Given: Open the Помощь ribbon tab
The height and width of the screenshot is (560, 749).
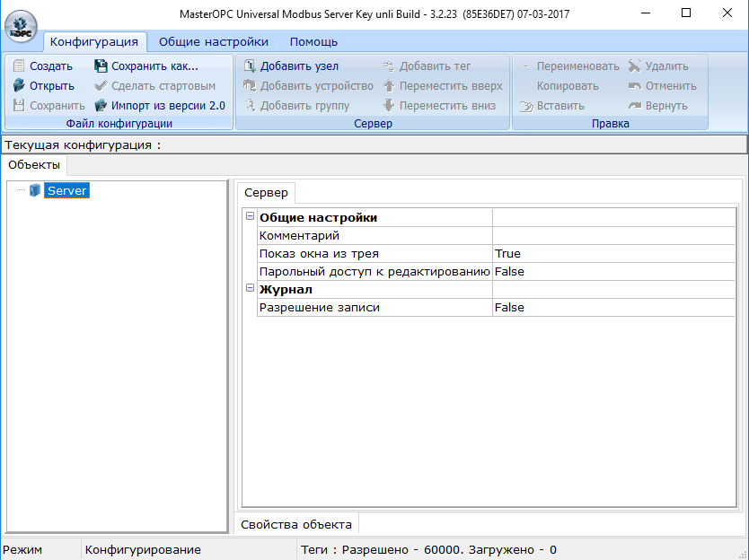Looking at the screenshot, I should pos(313,42).
